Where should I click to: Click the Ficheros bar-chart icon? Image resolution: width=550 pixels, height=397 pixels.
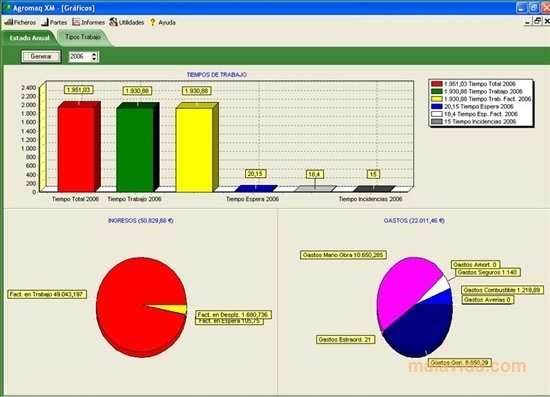click(x=9, y=22)
